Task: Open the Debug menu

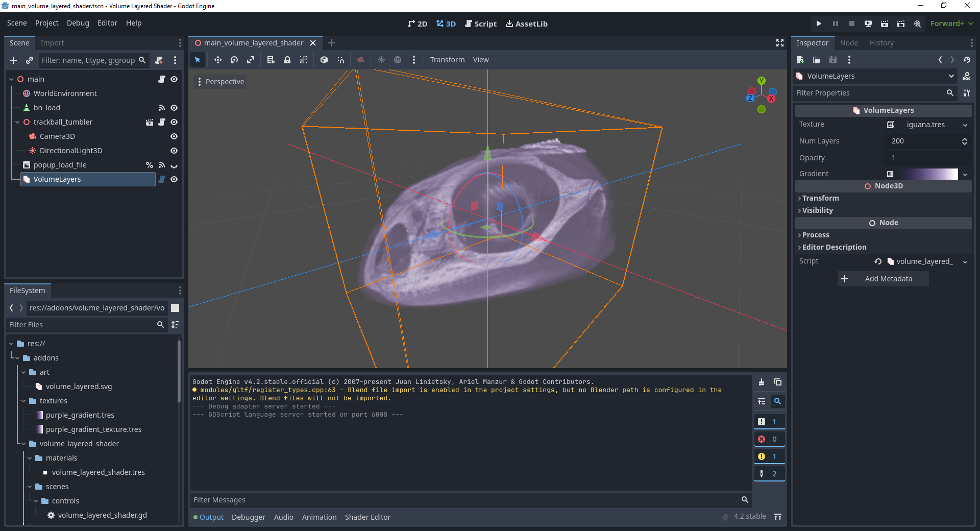Action: pyautogui.click(x=78, y=23)
